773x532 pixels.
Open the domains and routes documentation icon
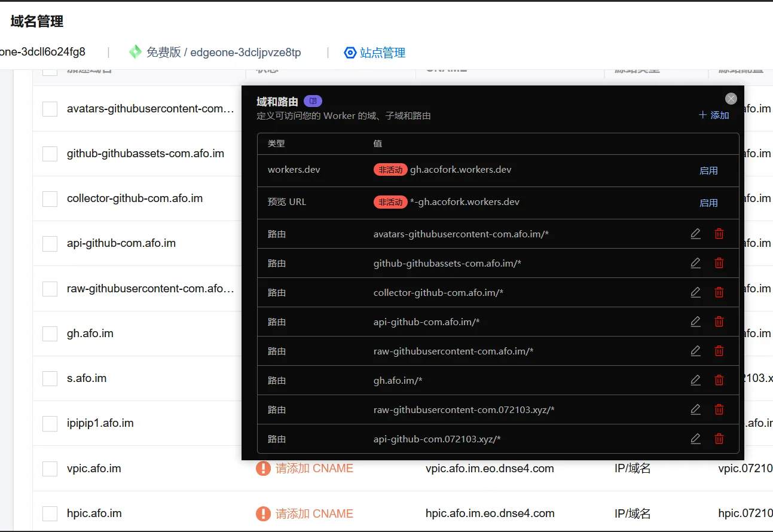[x=313, y=101]
